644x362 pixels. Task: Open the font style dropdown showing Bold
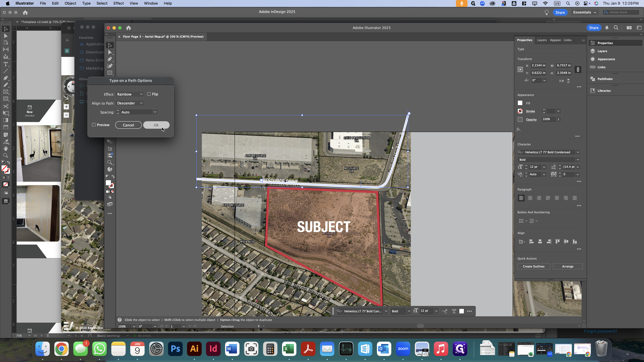click(578, 160)
